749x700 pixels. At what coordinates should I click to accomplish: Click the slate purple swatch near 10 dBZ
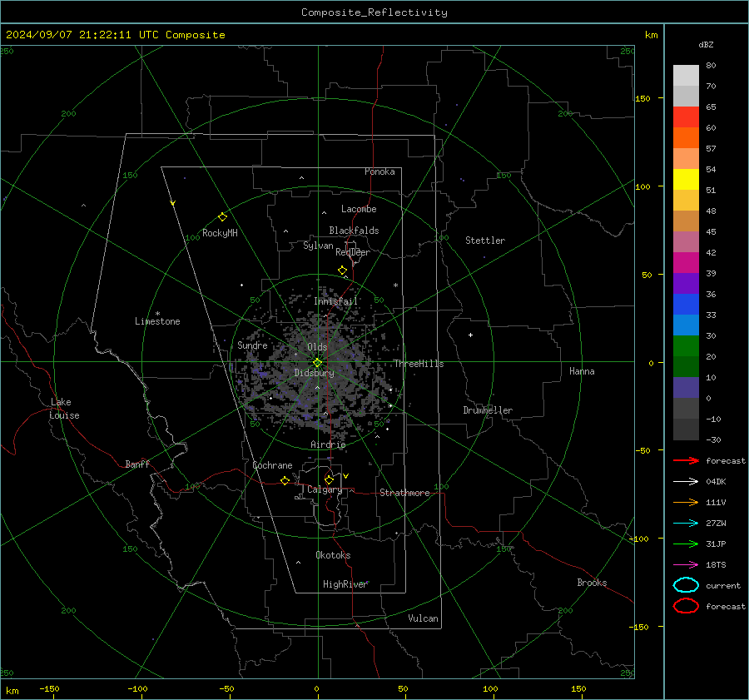(x=686, y=388)
